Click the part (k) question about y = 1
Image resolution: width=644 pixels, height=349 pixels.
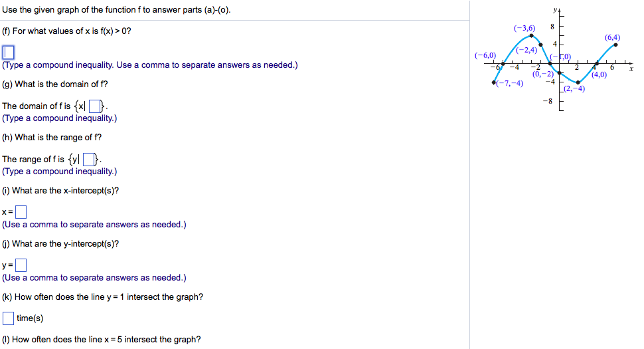pos(103,297)
